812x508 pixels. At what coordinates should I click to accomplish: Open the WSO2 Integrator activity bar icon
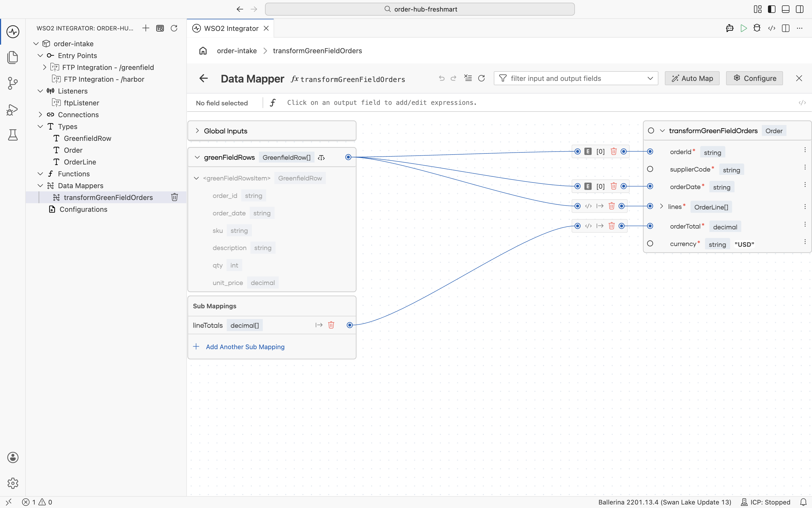pyautogui.click(x=13, y=32)
